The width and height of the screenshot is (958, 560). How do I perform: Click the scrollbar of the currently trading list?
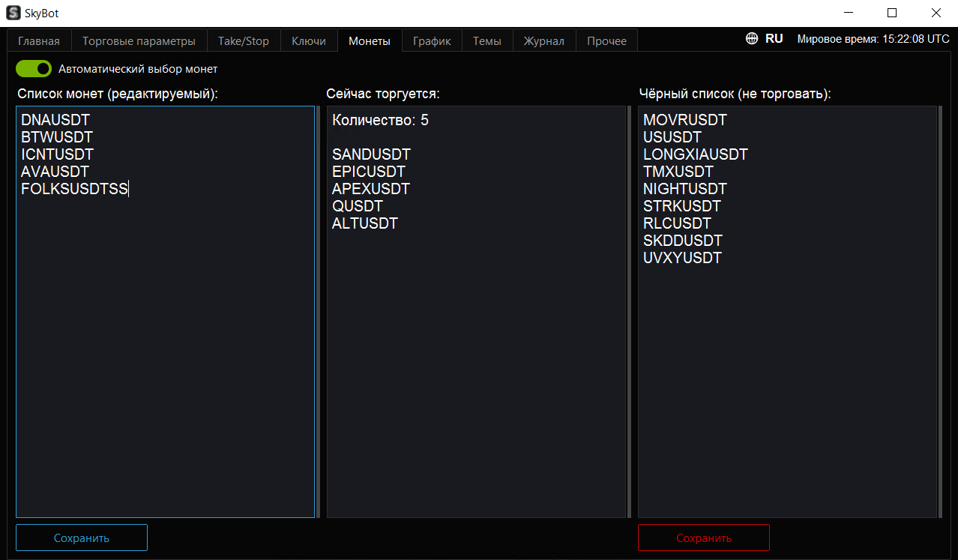click(628, 312)
